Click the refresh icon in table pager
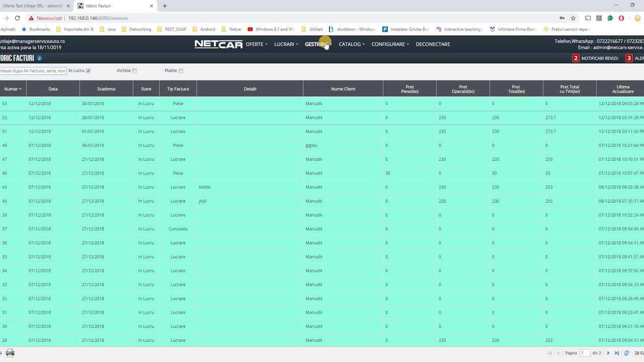This screenshot has height=362, width=644. [x=626, y=353]
